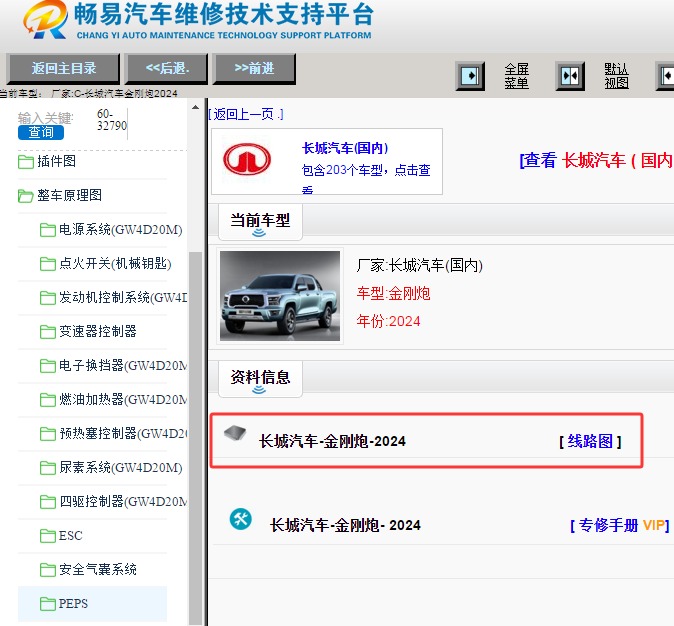Open 长城汽车(国内) brand link
This screenshot has height=626, width=674.
coord(345,148)
